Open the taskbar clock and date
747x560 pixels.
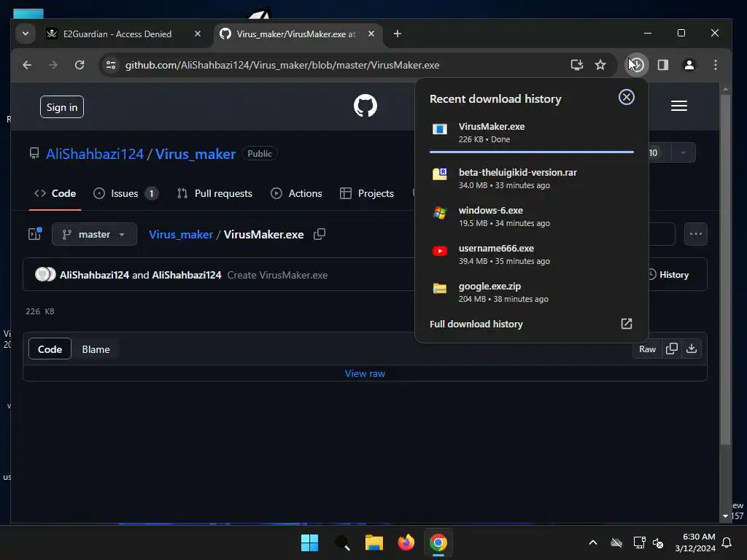[x=695, y=542]
